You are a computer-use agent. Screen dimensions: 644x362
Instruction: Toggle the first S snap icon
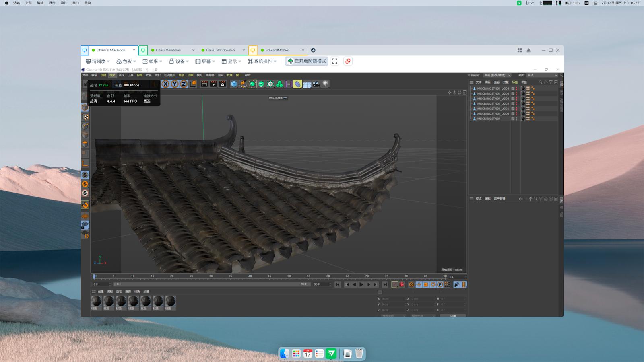[85, 175]
